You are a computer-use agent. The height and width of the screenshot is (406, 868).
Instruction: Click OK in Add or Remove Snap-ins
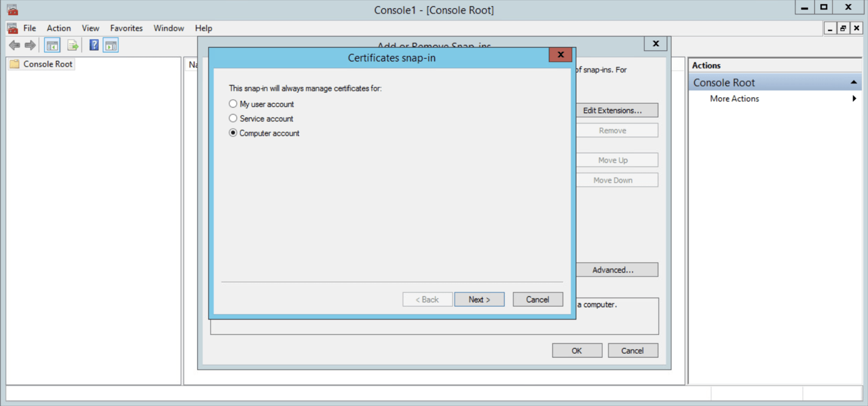(x=577, y=351)
